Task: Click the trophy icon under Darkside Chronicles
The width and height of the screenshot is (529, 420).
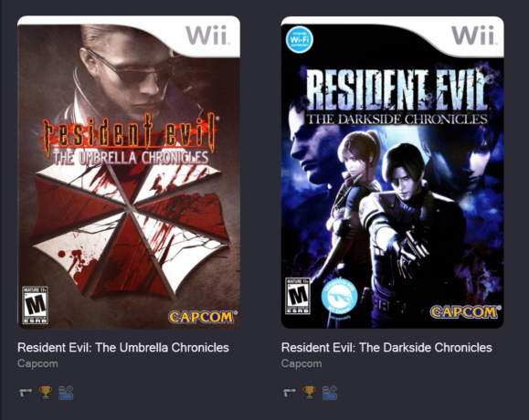Action: 310,393
